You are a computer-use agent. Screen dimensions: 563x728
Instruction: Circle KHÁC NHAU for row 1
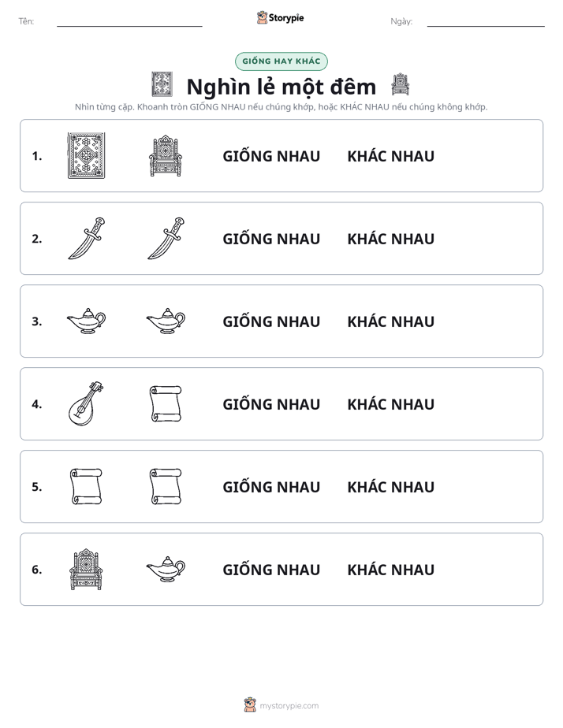click(390, 156)
